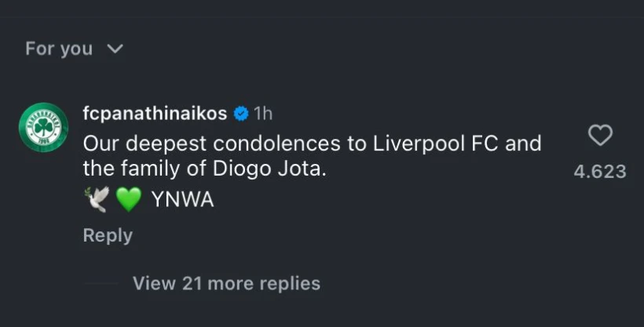The width and height of the screenshot is (644, 327).
Task: Click the YNWA text
Action: tap(183, 200)
